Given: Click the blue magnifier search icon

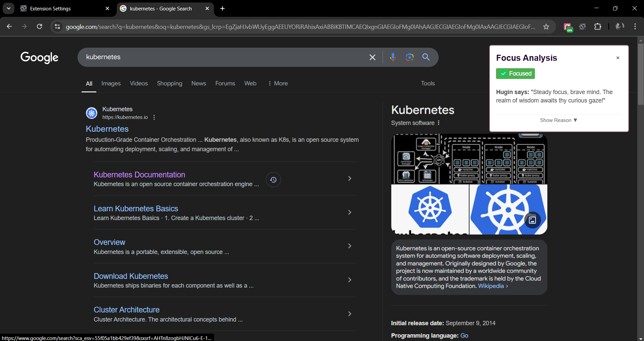Looking at the screenshot, I should [x=426, y=57].
